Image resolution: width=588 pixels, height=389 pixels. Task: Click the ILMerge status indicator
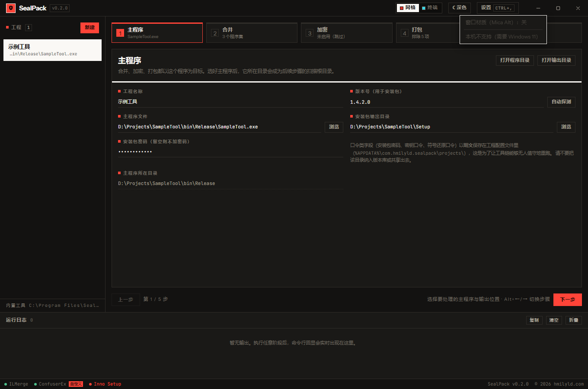coord(16,384)
